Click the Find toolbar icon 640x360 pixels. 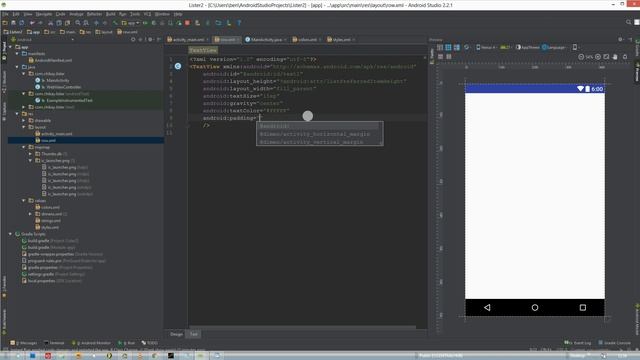[x=78, y=23]
